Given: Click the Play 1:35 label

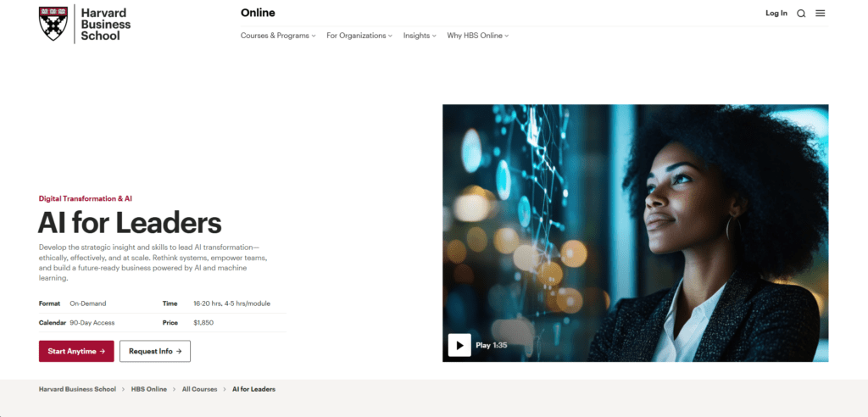Looking at the screenshot, I should tap(492, 346).
